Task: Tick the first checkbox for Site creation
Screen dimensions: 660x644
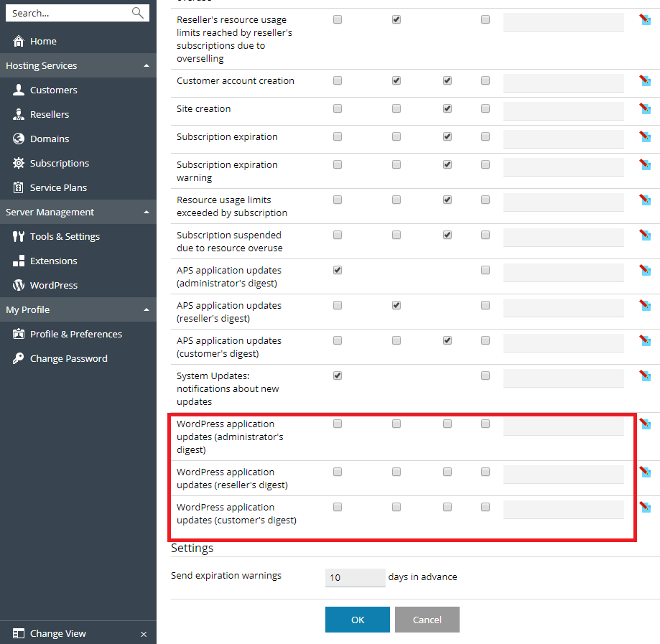Action: point(338,108)
